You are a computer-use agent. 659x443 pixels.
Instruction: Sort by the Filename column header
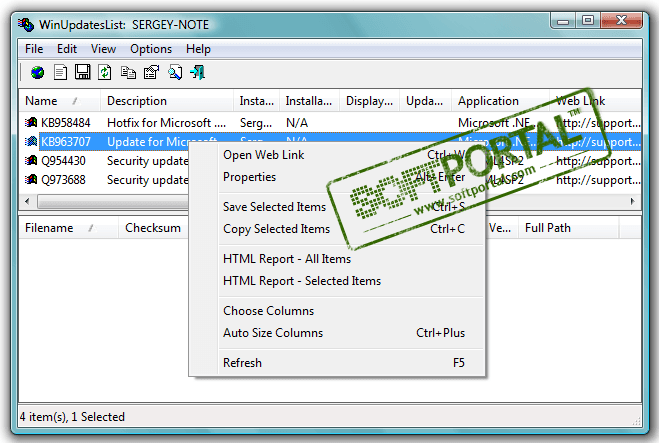(69, 228)
